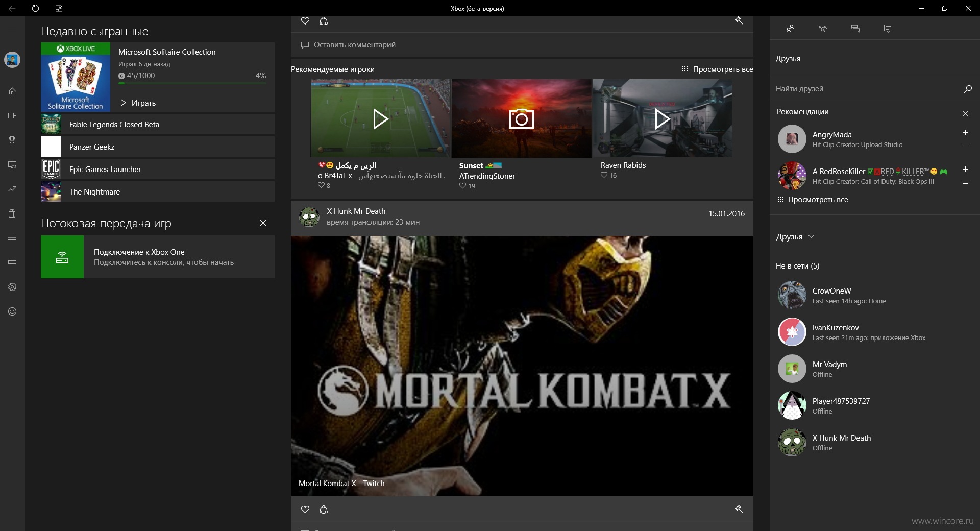This screenshot has width=980, height=531.
Task: Open the Trending sidebar icon
Action: click(12, 189)
